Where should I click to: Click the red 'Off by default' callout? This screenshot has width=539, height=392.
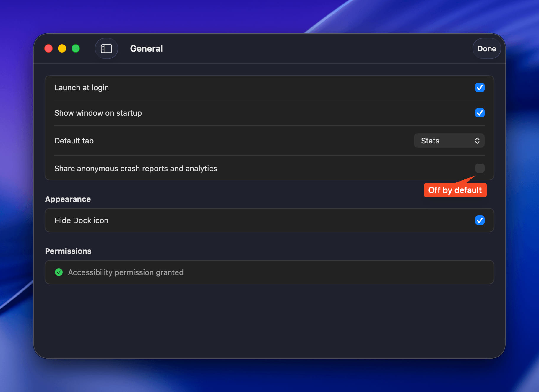[x=455, y=190]
